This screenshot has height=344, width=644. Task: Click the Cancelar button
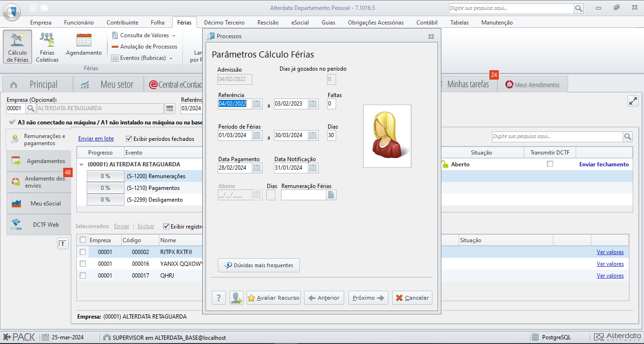[412, 298]
